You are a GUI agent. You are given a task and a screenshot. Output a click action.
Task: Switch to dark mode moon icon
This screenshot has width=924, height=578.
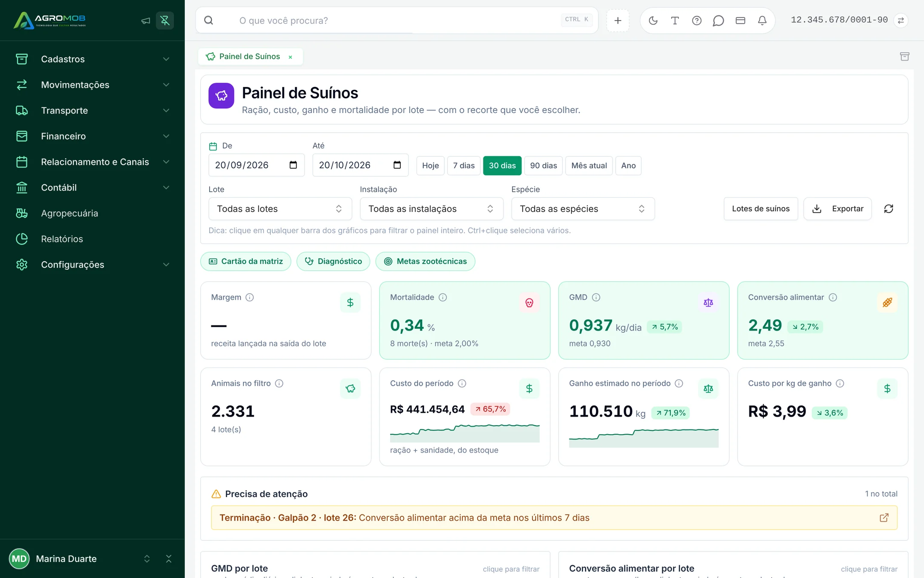[x=653, y=21]
